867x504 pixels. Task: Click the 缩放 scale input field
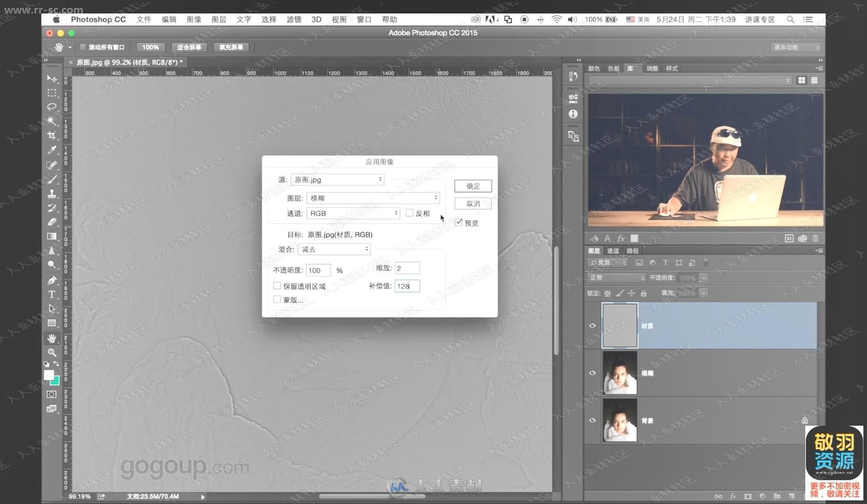point(407,268)
